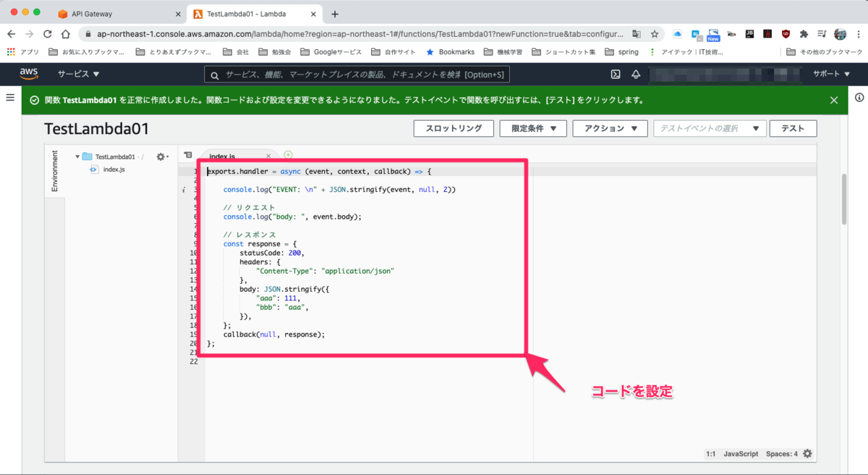The height and width of the screenshot is (475, 868).
Task: Open 自作サイト bookmark folder
Action: pos(393,52)
